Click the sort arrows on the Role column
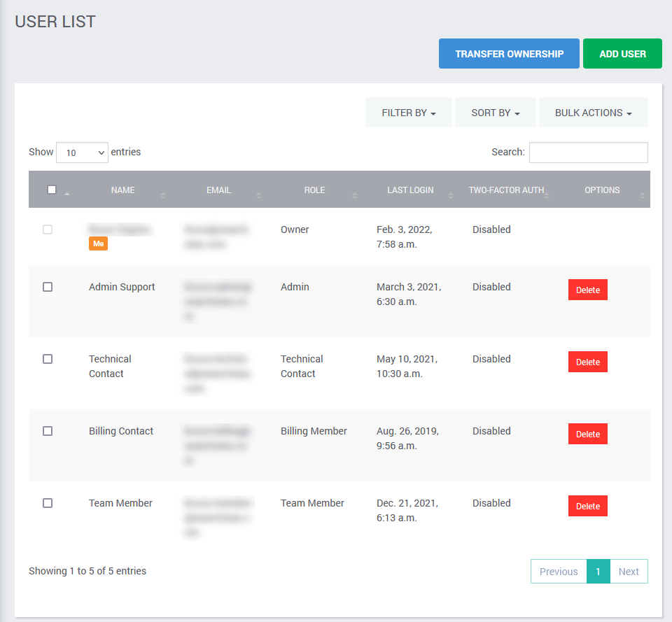The width and height of the screenshot is (672, 622). 355,195
